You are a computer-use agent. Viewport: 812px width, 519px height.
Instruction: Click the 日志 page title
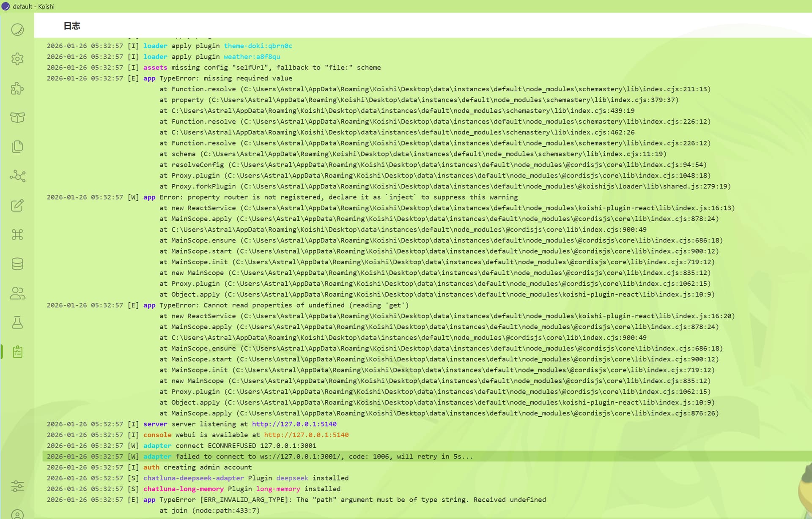click(x=71, y=26)
